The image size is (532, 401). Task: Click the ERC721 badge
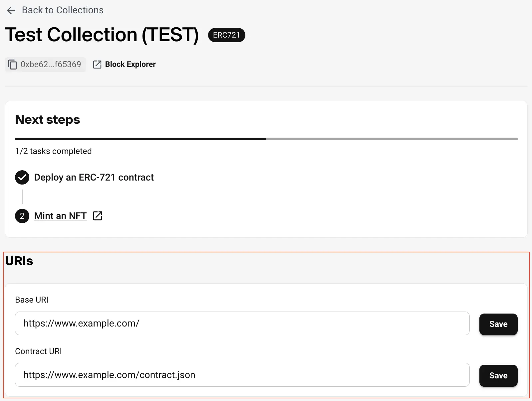point(226,35)
